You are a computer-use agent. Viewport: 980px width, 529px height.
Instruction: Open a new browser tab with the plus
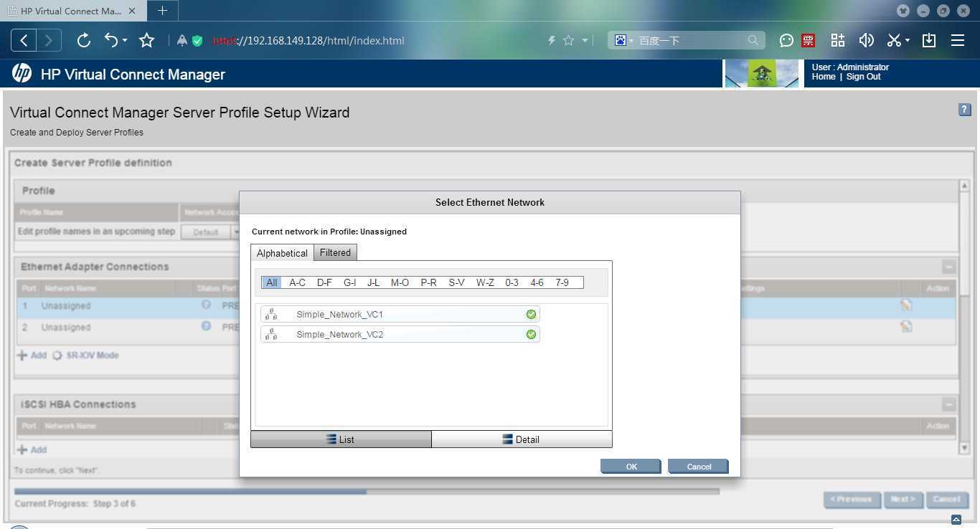pos(162,11)
